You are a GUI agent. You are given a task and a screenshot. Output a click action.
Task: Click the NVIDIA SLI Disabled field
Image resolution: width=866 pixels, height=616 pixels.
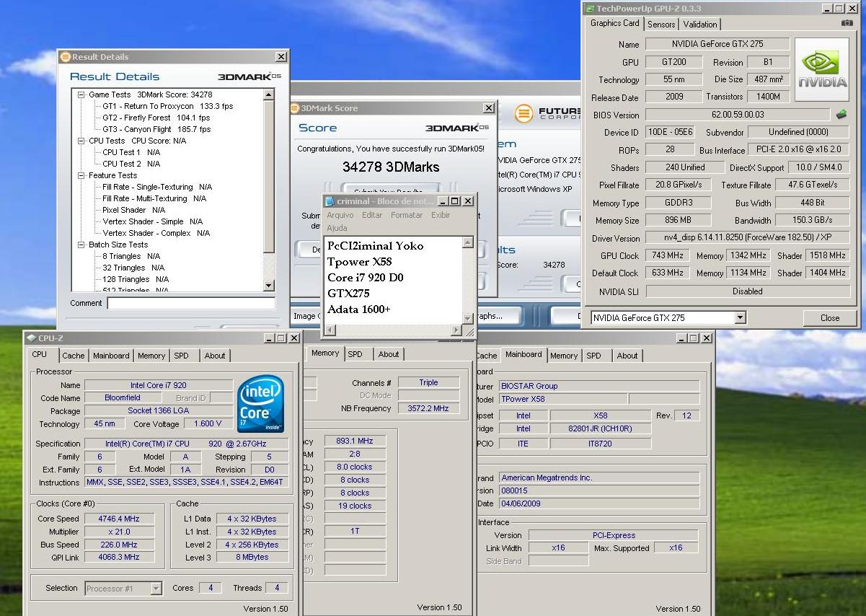[747, 291]
